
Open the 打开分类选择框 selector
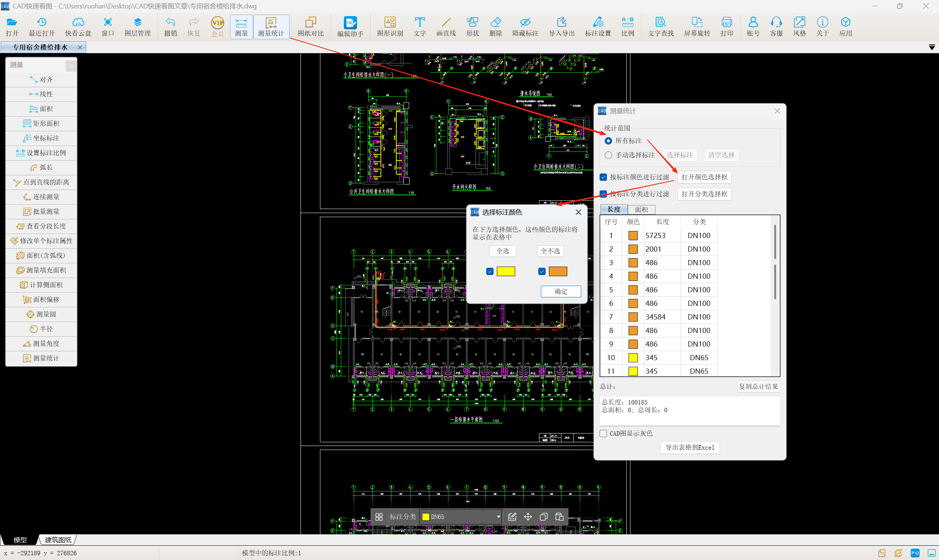click(704, 194)
